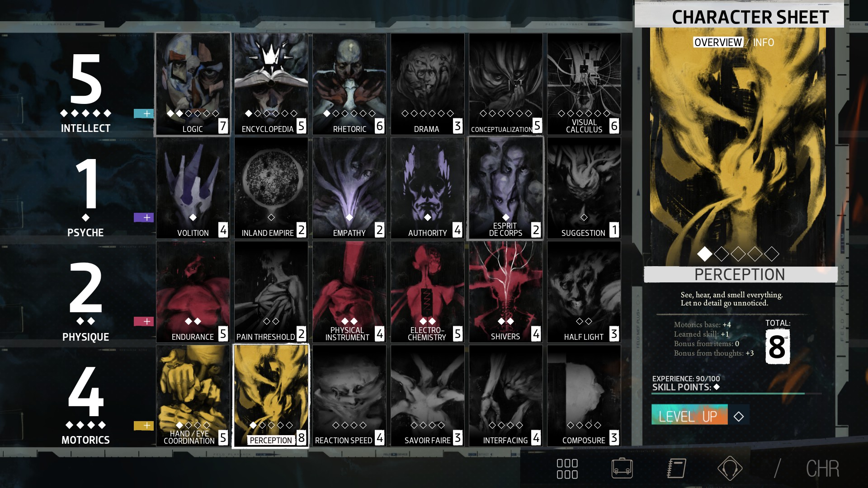Click the Logic level value 7
This screenshot has height=488, width=868.
[223, 126]
